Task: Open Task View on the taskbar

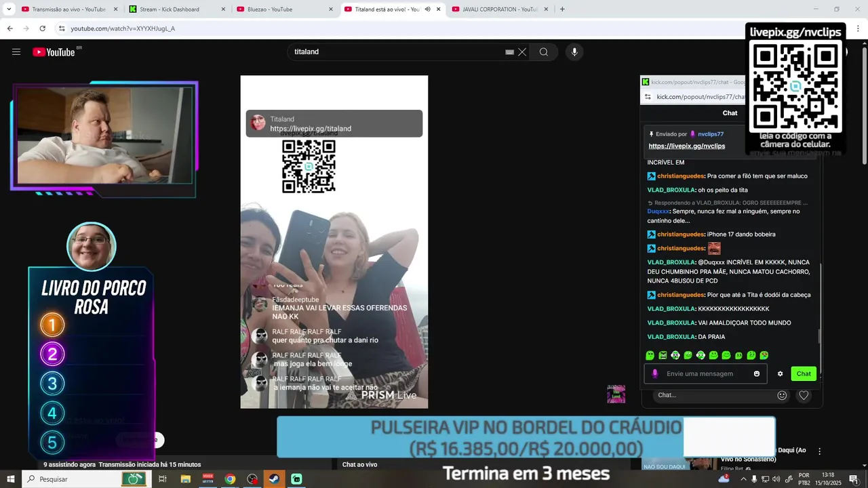Action: tap(163, 479)
